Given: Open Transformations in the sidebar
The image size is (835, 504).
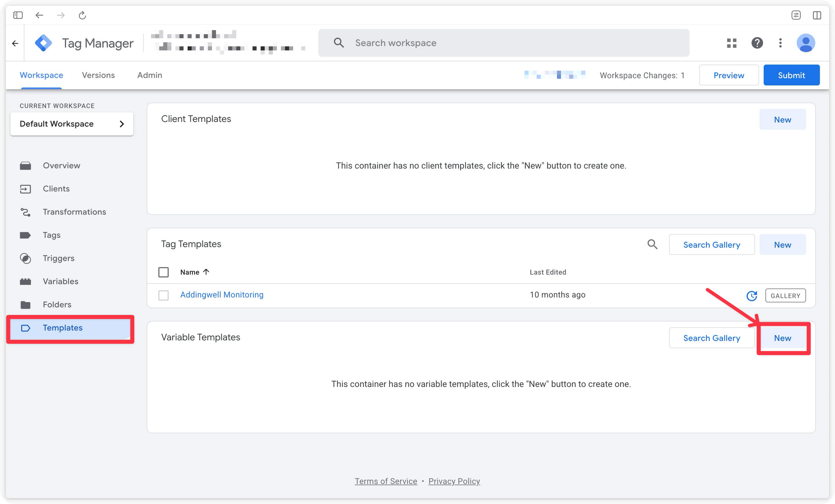Looking at the screenshot, I should coord(75,212).
